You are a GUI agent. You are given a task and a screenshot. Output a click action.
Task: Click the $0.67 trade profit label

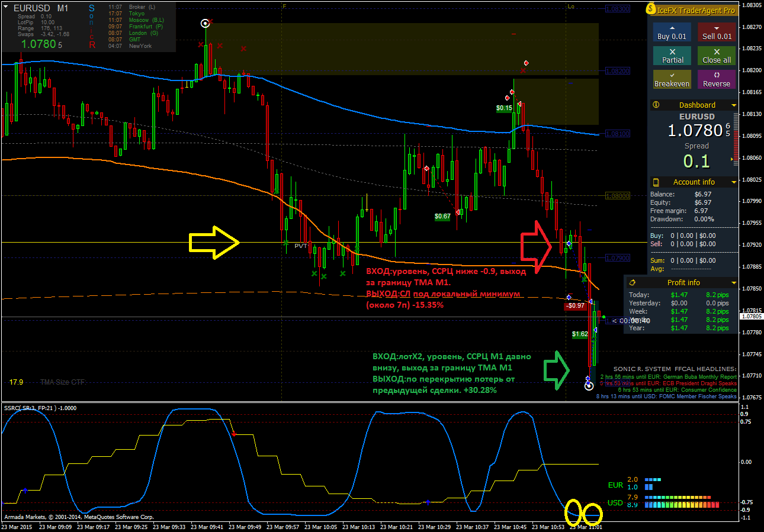point(442,217)
